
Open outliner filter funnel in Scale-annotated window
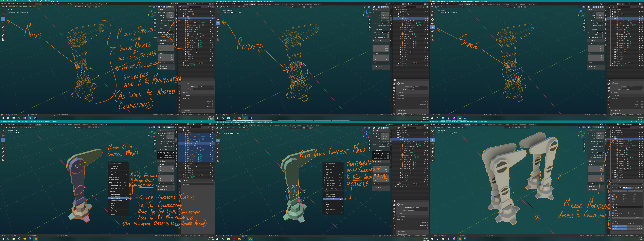click(639, 7)
